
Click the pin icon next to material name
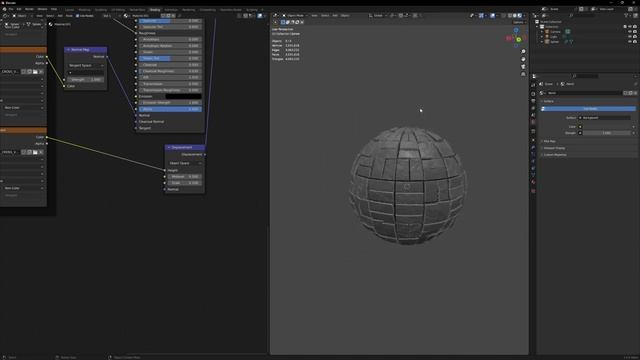coord(179,16)
